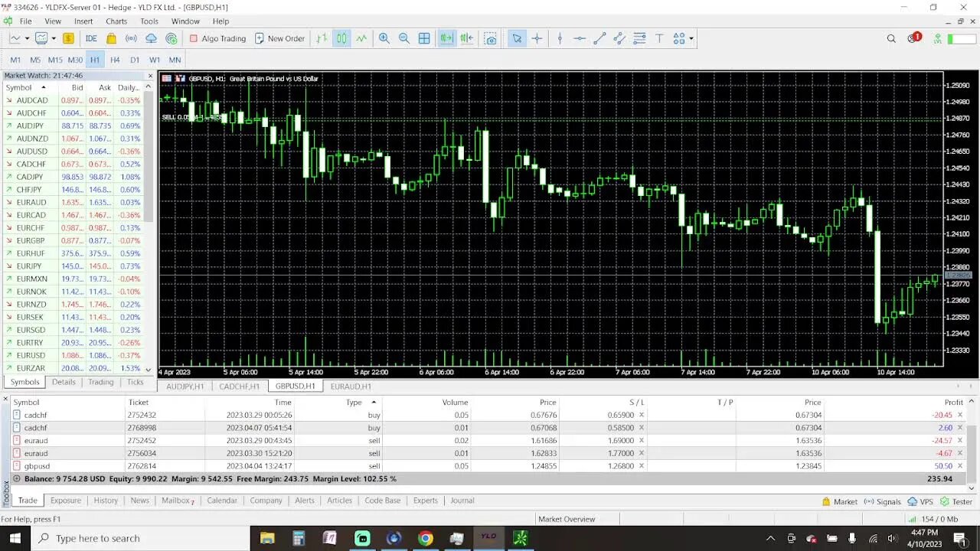Open the Mailbox tab

pos(178,500)
